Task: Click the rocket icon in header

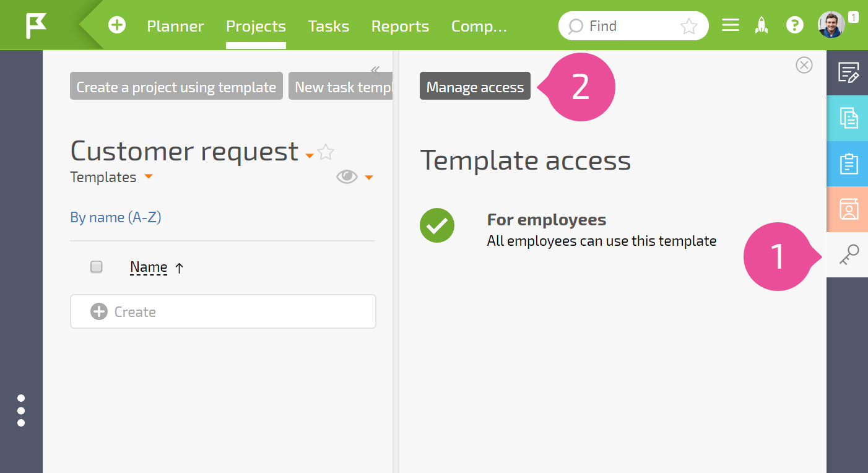Action: point(762,25)
